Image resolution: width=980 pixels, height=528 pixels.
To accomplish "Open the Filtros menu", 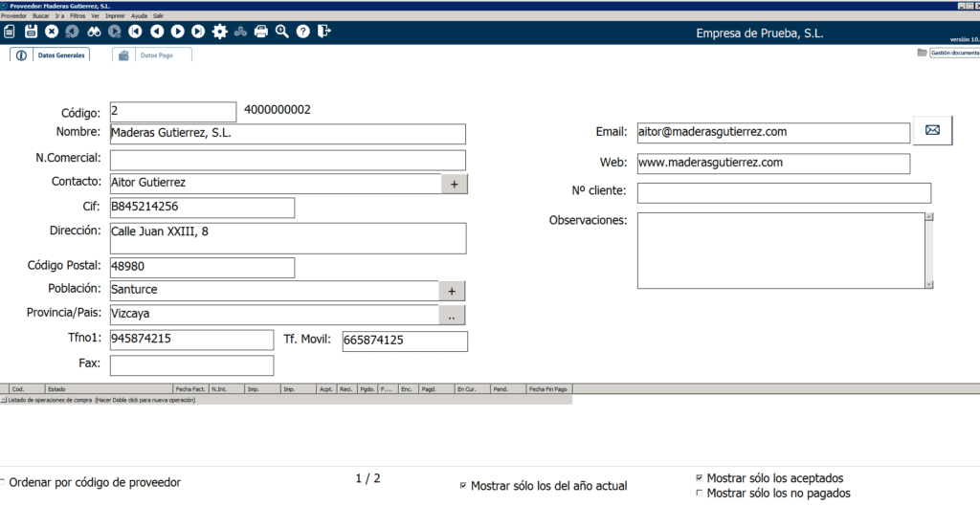I will 78,16.
